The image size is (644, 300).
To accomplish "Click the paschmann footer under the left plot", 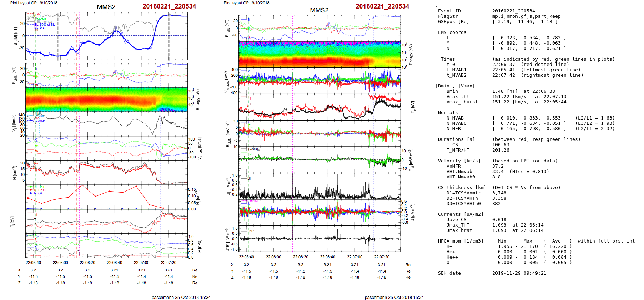I will point(181,297).
